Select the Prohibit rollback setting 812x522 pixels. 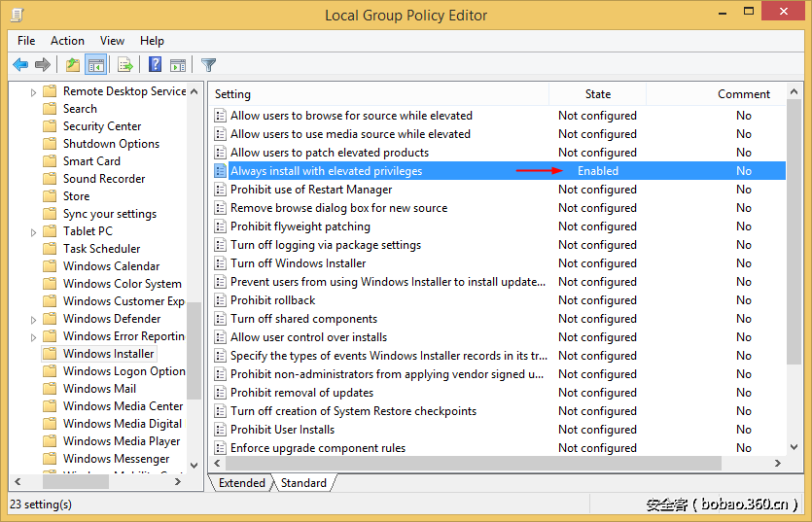[x=272, y=300]
